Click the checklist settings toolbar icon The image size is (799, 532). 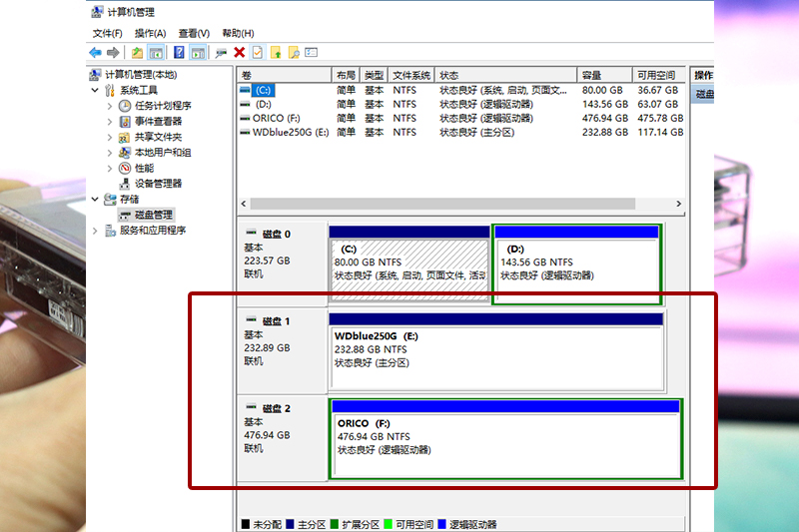tap(312, 53)
